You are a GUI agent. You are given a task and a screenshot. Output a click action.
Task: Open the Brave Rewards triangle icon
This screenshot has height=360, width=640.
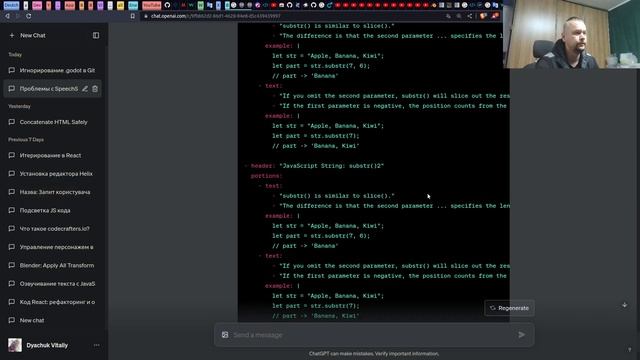click(495, 16)
